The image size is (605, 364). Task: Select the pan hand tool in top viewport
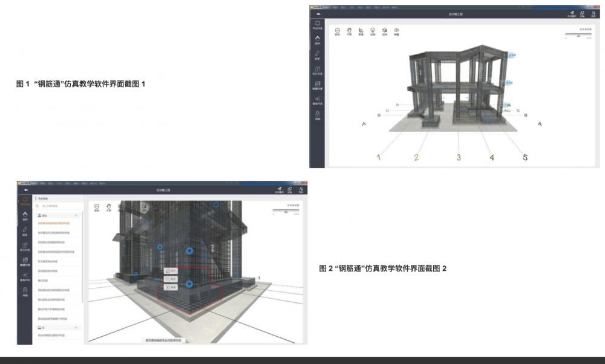coord(349,30)
